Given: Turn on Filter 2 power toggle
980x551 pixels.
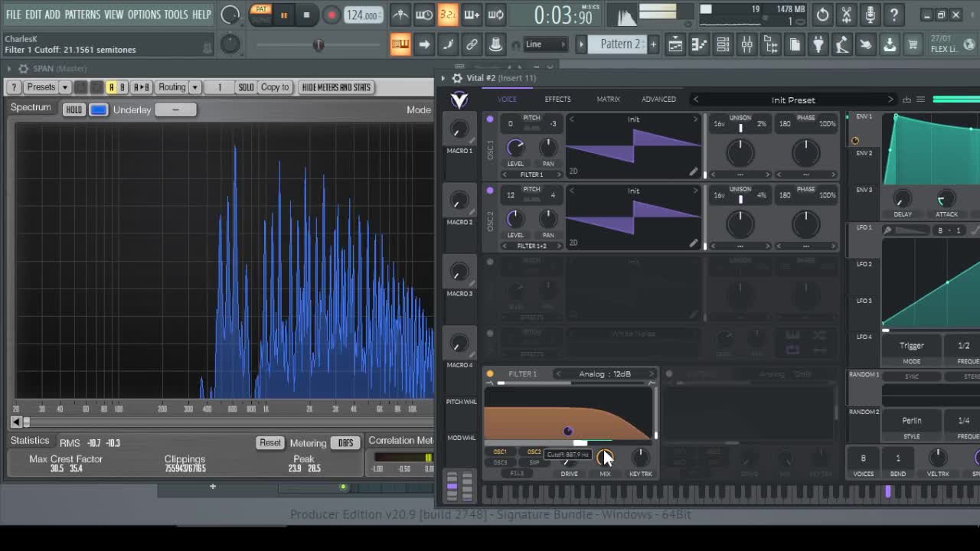Looking at the screenshot, I should (669, 374).
